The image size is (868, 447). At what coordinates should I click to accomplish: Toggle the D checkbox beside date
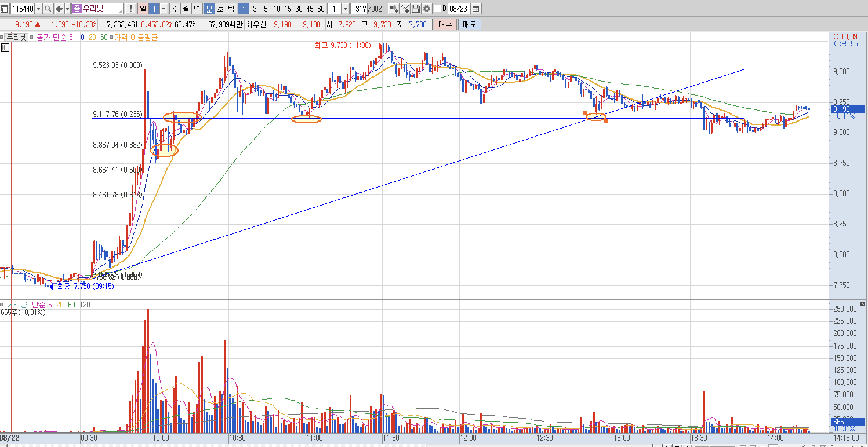pos(438,9)
